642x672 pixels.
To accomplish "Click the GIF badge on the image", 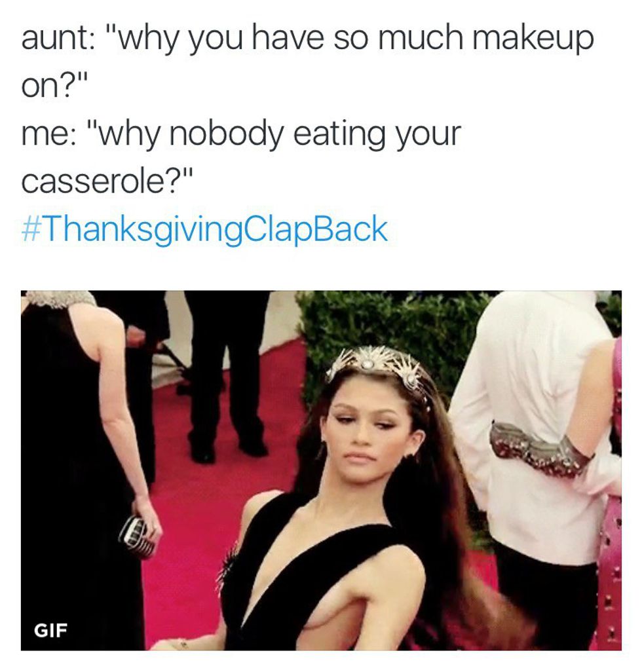I will tap(50, 629).
